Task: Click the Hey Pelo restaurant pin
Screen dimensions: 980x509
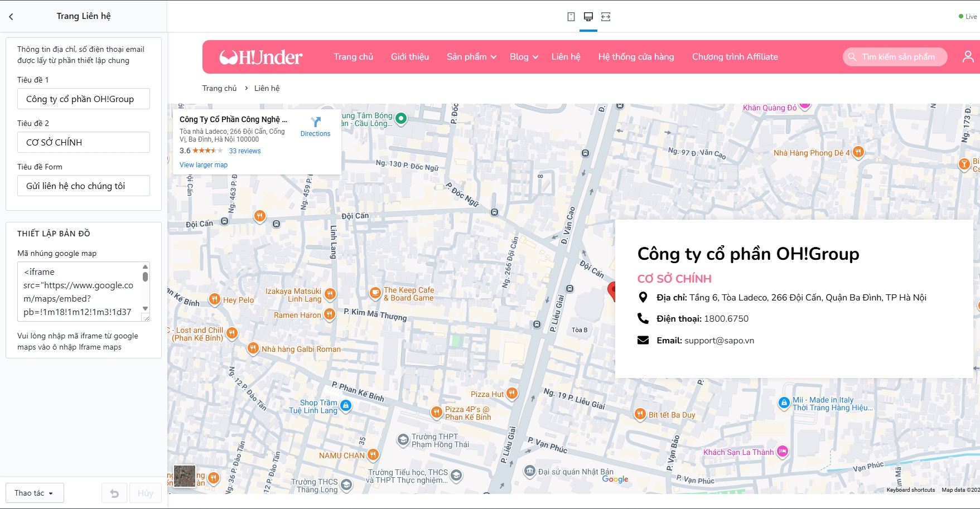Action: coord(215,299)
